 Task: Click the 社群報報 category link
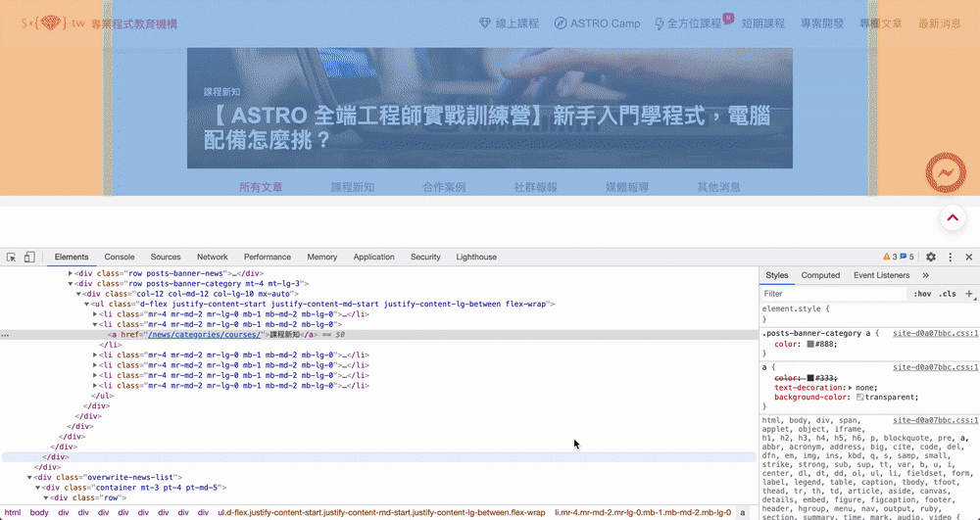pyautogui.click(x=536, y=187)
